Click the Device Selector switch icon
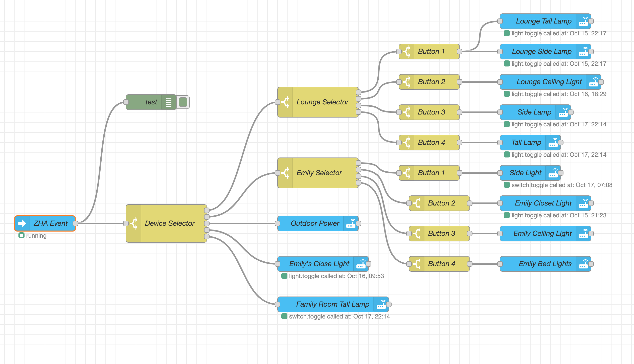Image resolution: width=634 pixels, height=364 pixels. pyautogui.click(x=134, y=223)
